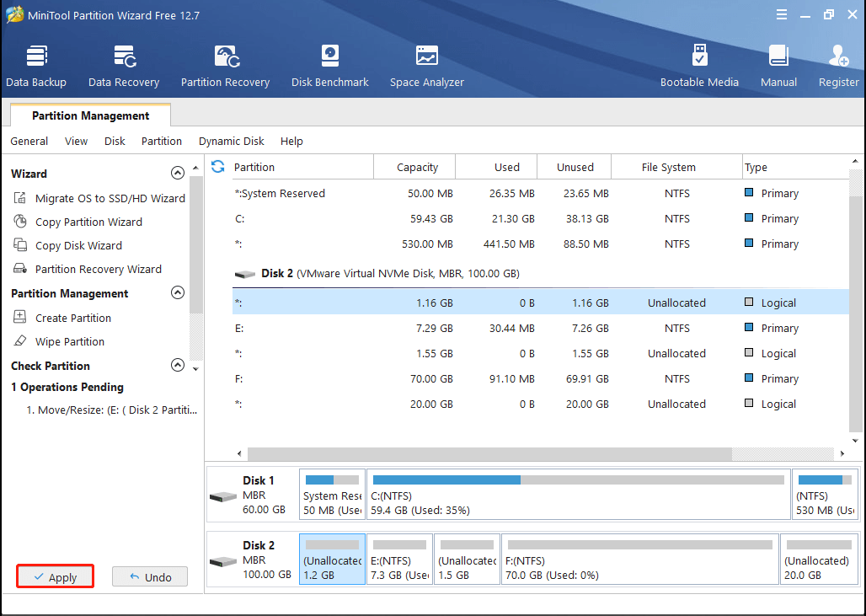The width and height of the screenshot is (866, 616).
Task: Click the Undo button
Action: tap(150, 576)
